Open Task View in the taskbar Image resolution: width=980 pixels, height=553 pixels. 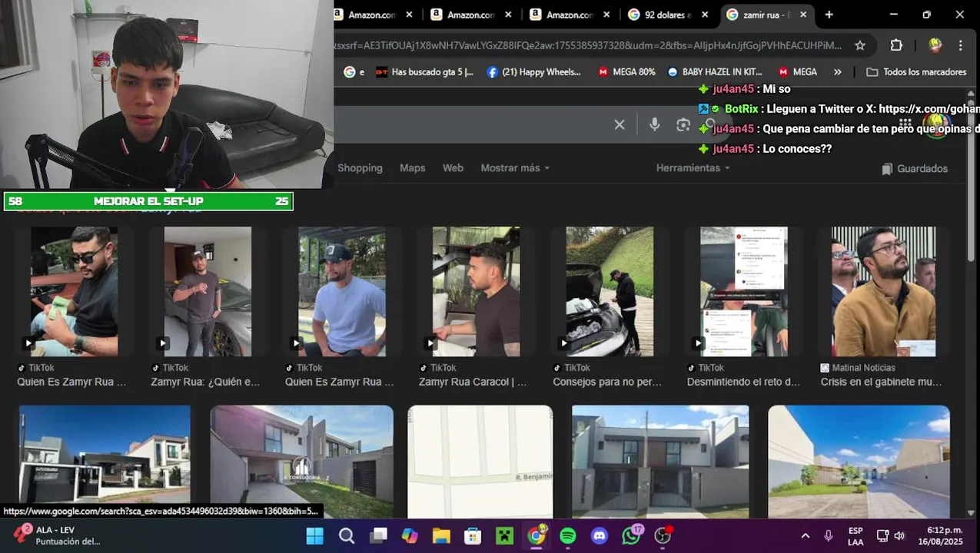pos(378,535)
